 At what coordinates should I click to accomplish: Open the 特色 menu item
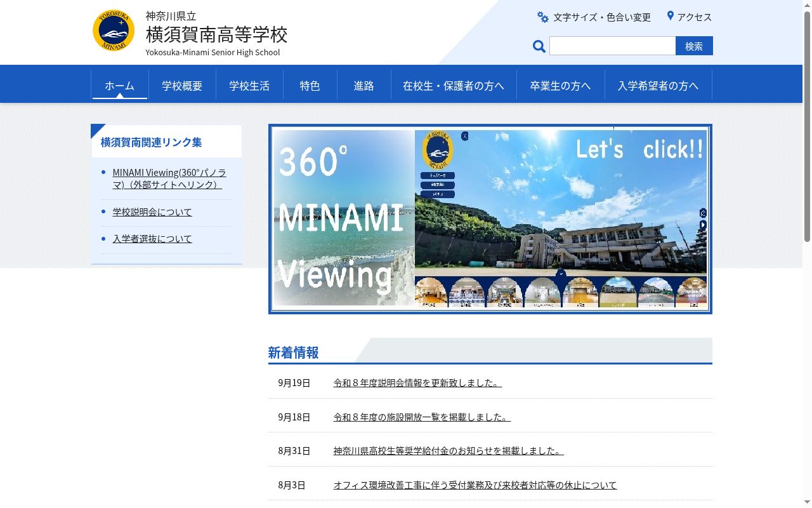(310, 85)
